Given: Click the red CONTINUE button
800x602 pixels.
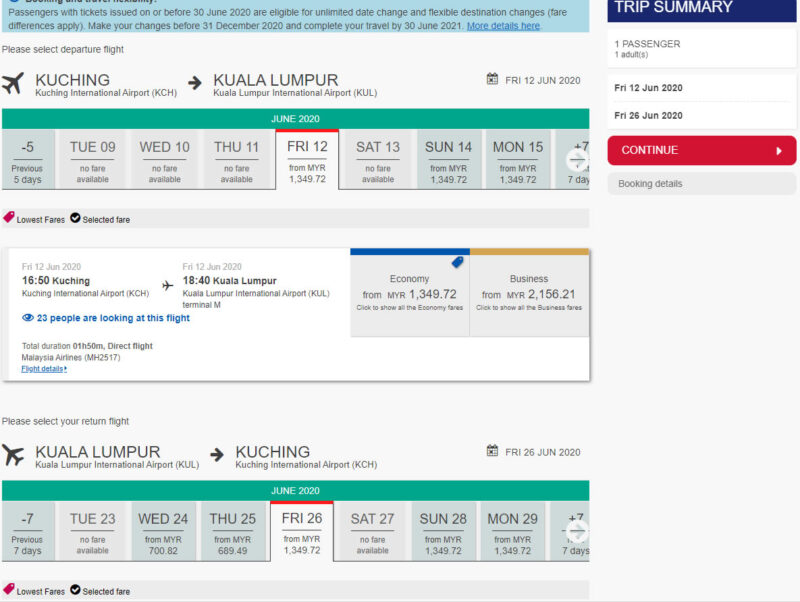Looking at the screenshot, I should 702,150.
